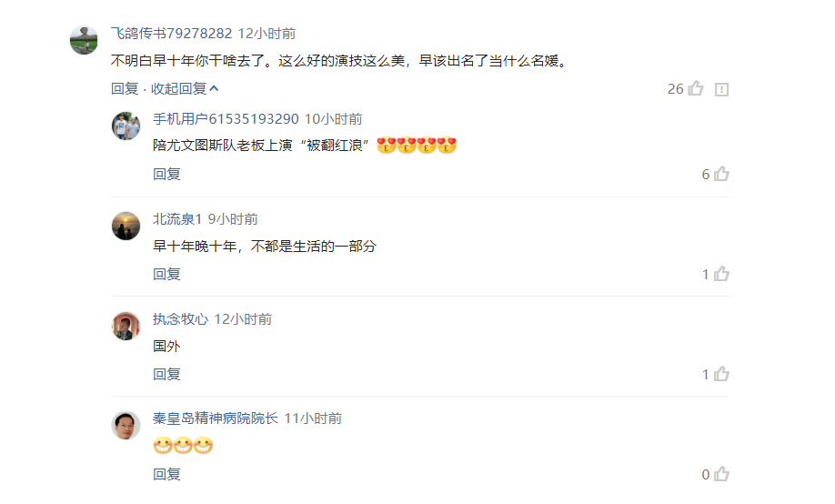
Task: Like the reply from 秦皇岛精神病院院长
Action: tap(721, 474)
